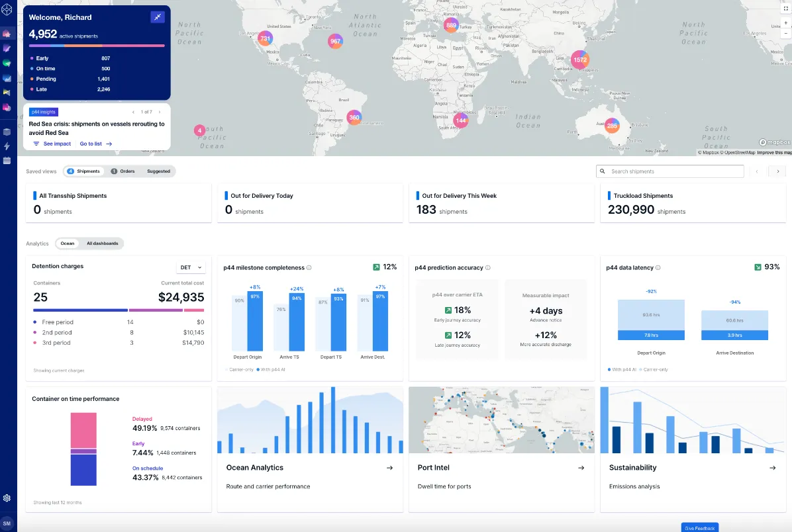792x532 pixels.
Task: Click the 967 Atlantic shipment cluster
Action: [335, 42]
